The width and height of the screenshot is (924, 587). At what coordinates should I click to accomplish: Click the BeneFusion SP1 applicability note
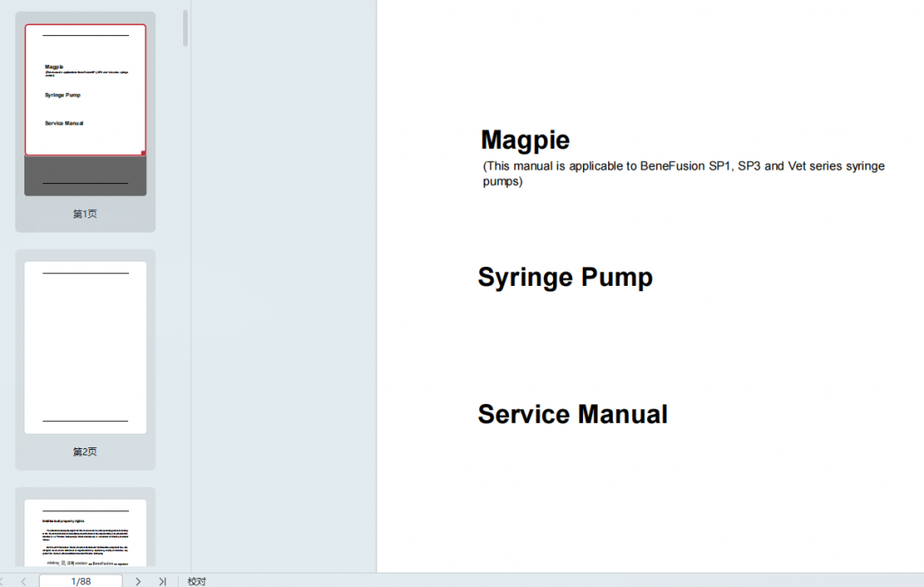point(684,174)
